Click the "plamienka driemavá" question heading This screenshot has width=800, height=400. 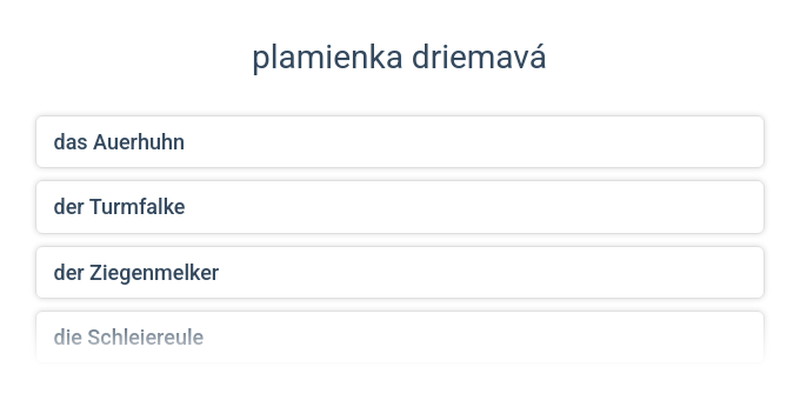click(x=399, y=58)
